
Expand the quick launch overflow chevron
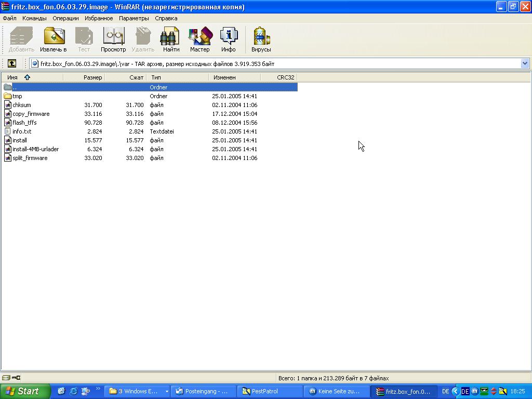(98, 389)
